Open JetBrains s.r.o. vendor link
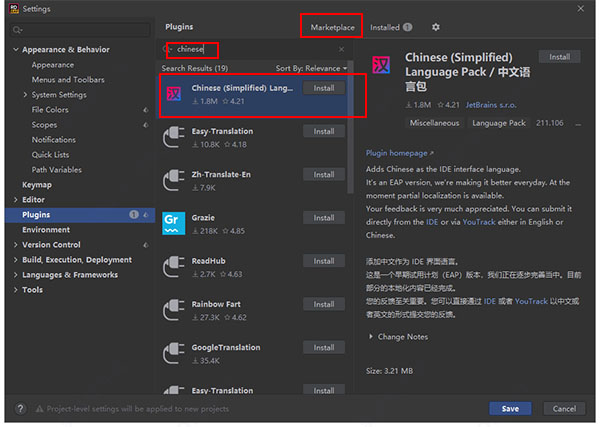The image size is (600, 427). pos(491,105)
